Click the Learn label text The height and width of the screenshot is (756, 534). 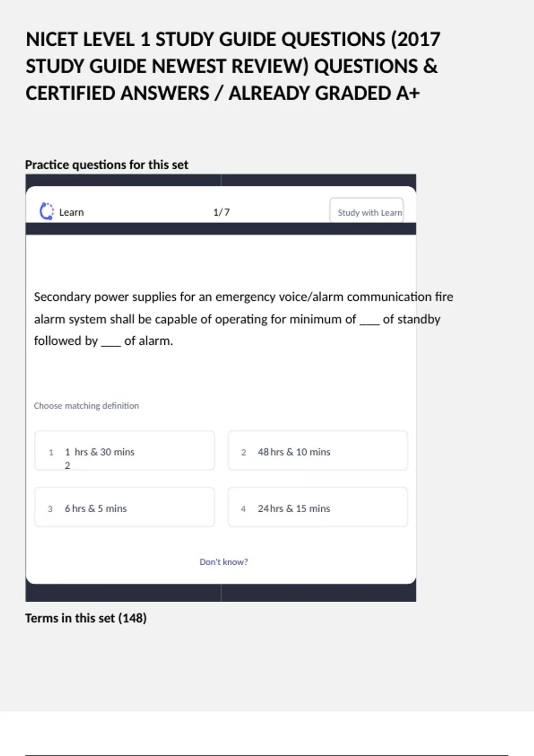tap(71, 213)
